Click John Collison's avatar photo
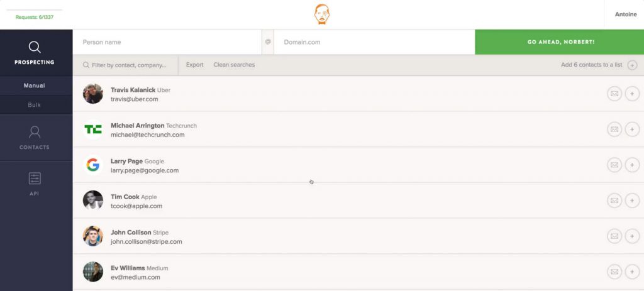644x291 pixels. [x=93, y=236]
